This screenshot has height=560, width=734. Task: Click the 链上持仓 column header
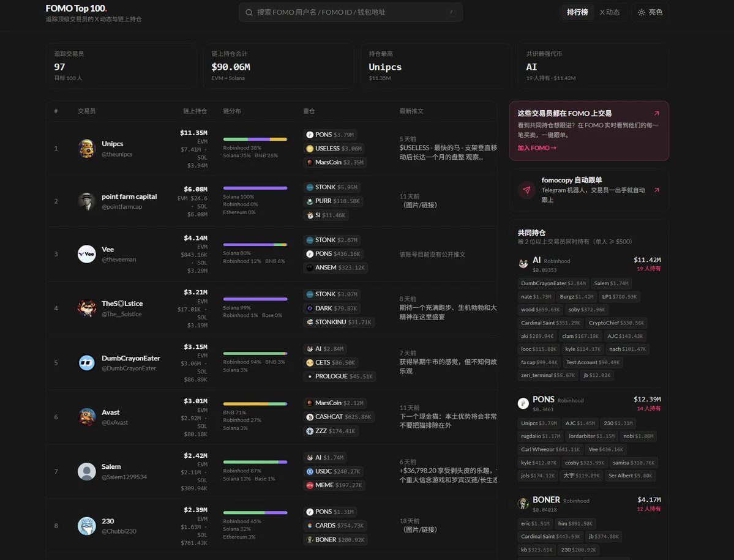195,111
